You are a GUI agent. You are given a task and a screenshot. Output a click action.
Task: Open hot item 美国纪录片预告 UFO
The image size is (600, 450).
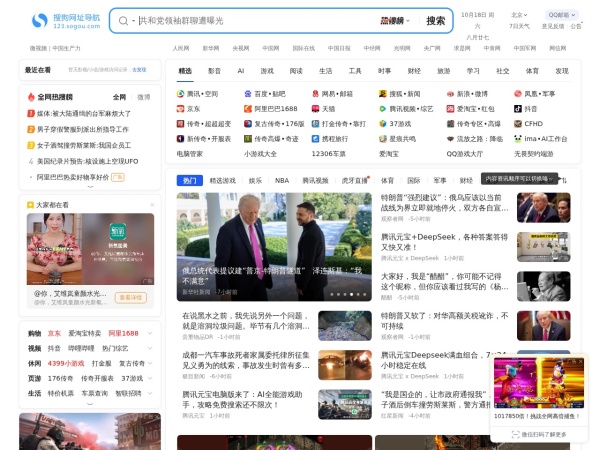pyautogui.click(x=87, y=161)
